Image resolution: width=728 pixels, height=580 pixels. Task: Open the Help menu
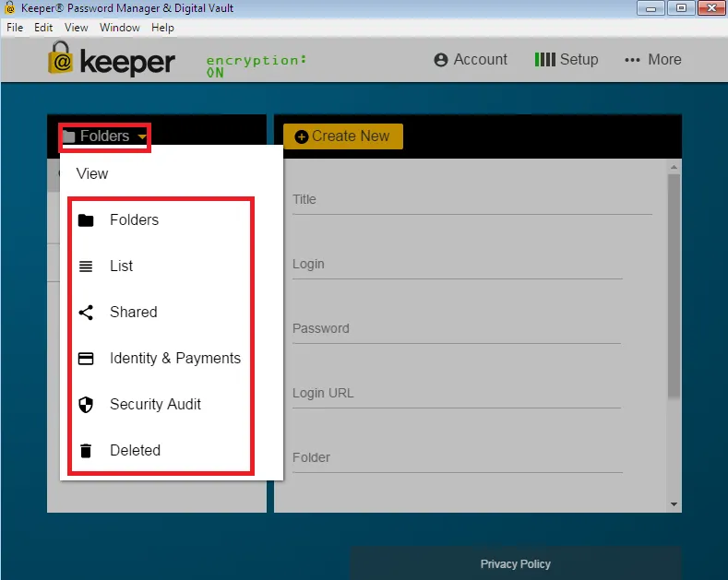[x=162, y=28]
